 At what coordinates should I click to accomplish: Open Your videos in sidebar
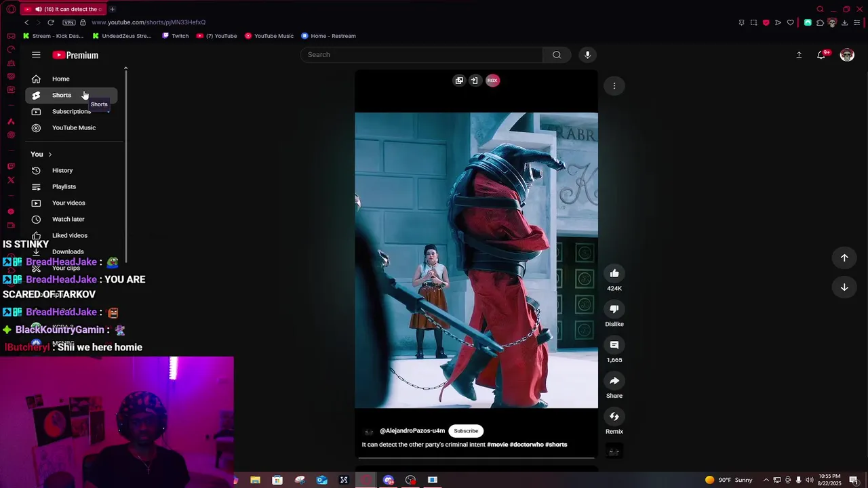(x=71, y=203)
